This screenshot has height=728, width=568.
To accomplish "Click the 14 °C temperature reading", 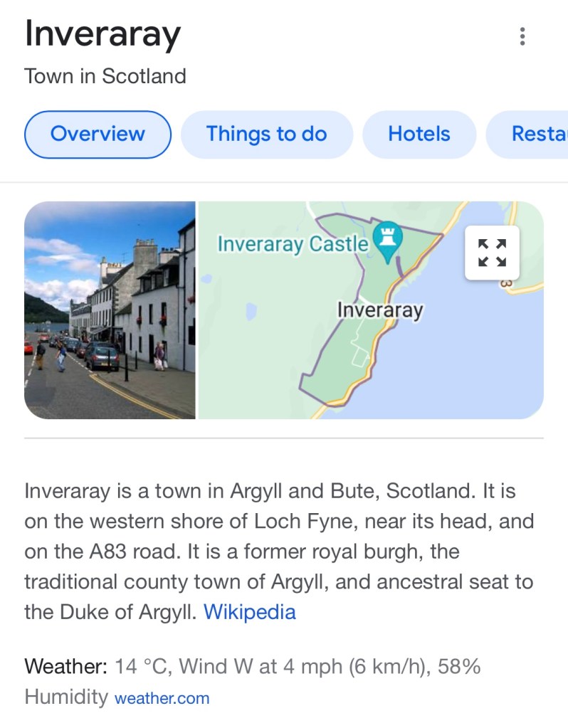I will coord(142,667).
